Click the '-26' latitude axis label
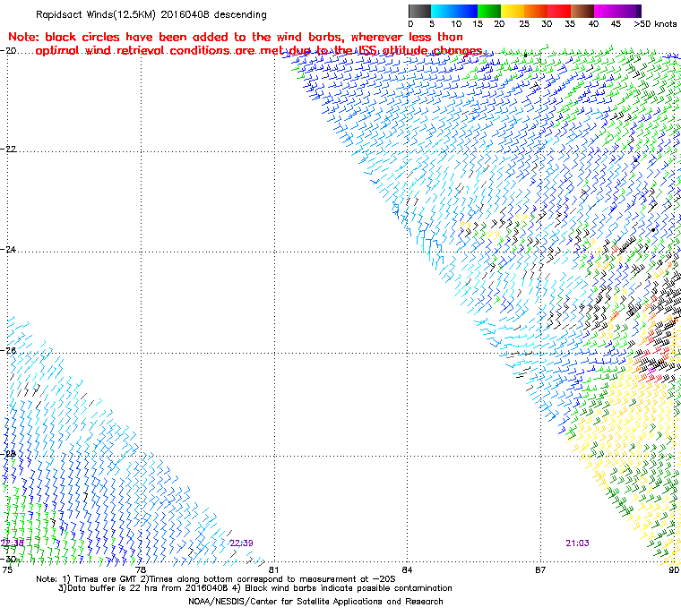This screenshot has width=681, height=616. click(9, 350)
